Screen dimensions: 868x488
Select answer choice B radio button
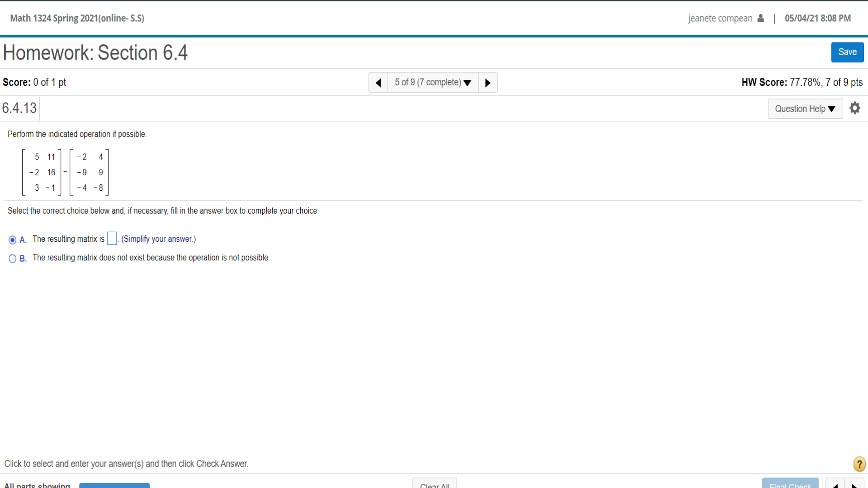pyautogui.click(x=12, y=258)
